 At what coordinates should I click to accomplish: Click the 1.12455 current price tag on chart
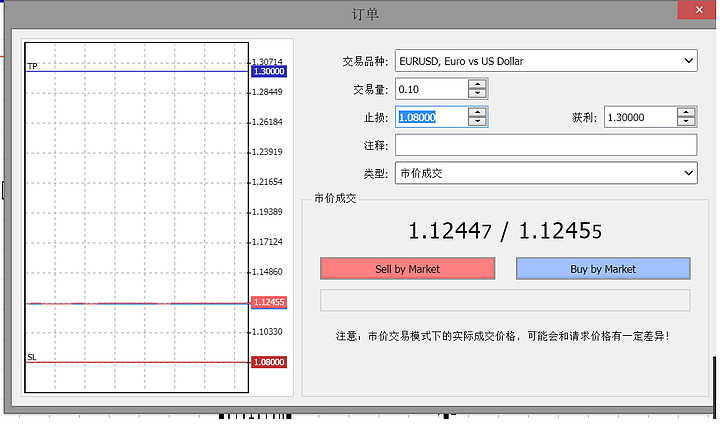click(x=269, y=302)
